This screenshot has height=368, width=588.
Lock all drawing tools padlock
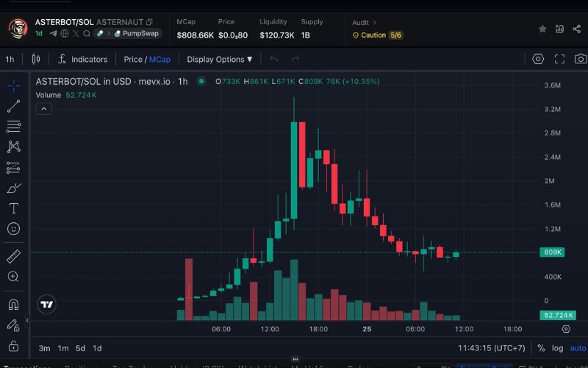[x=13, y=345]
